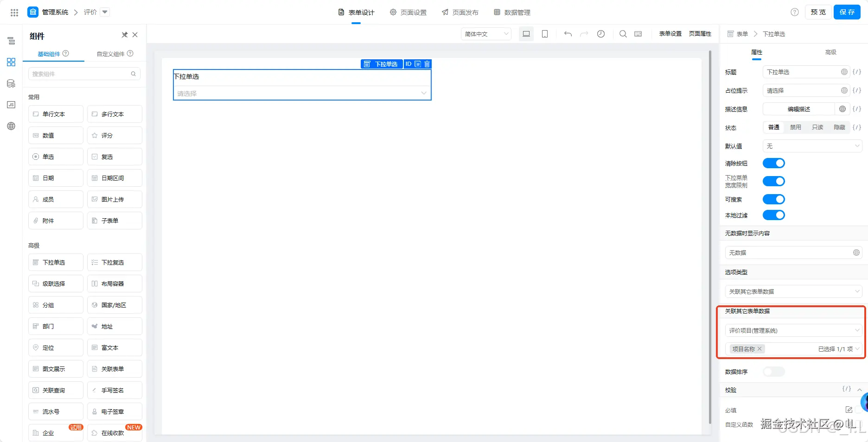Open the data source sidebar icon
This screenshot has height=442, width=868.
pos(11,83)
